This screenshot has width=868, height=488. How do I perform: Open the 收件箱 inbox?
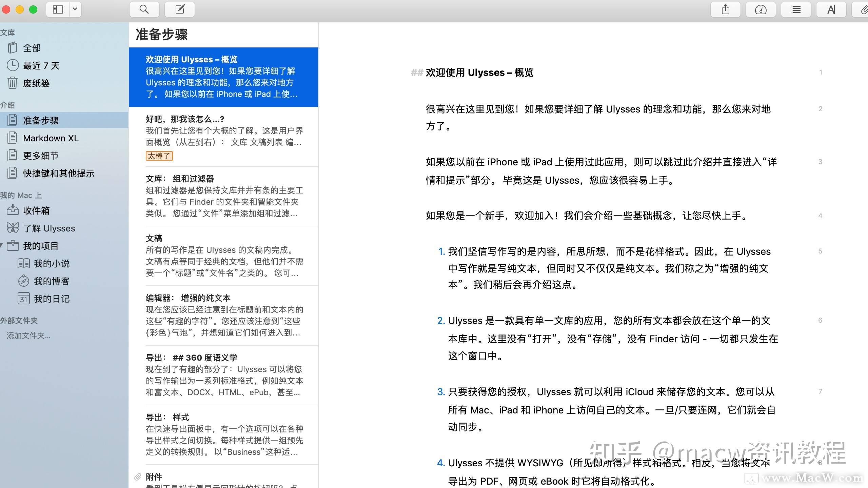[x=64, y=210]
